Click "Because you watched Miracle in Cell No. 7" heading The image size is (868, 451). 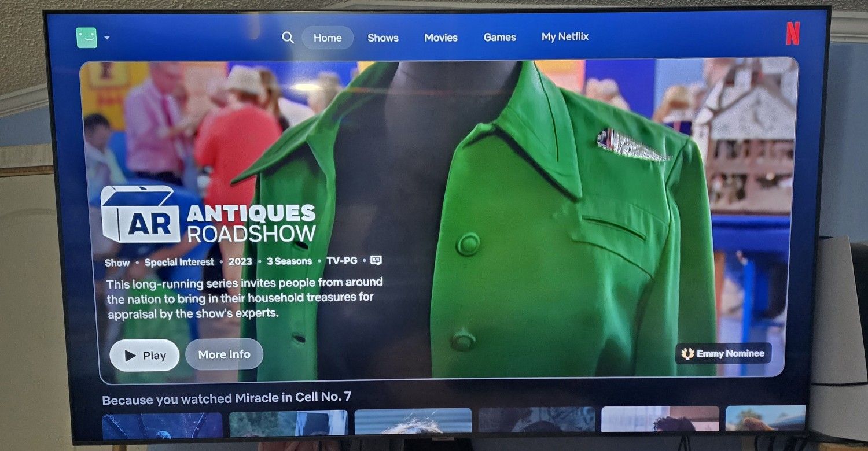pyautogui.click(x=226, y=398)
